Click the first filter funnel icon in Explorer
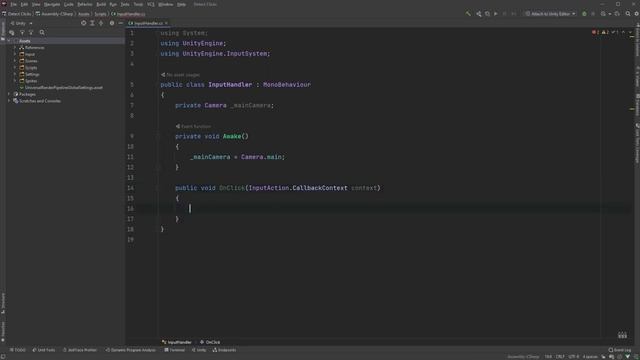The image size is (640, 360). click(22, 33)
